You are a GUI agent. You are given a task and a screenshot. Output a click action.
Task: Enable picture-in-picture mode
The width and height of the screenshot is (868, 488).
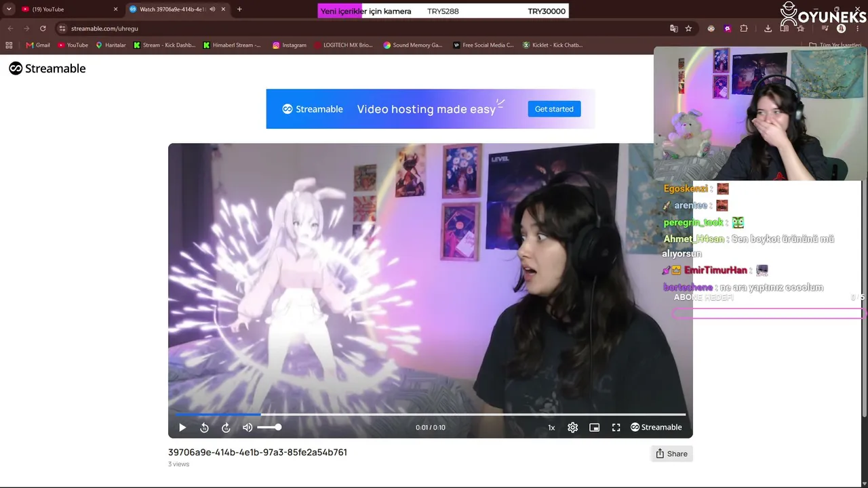[595, 428]
